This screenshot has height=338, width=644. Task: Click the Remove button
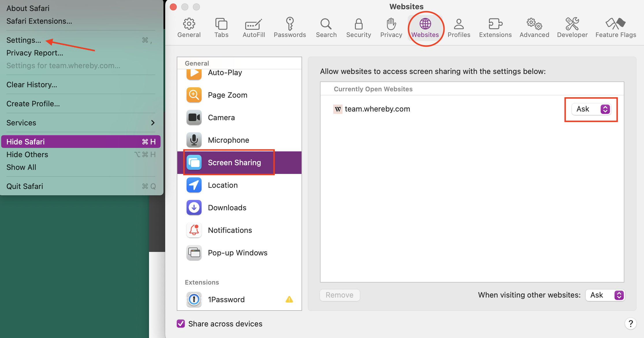coord(340,295)
